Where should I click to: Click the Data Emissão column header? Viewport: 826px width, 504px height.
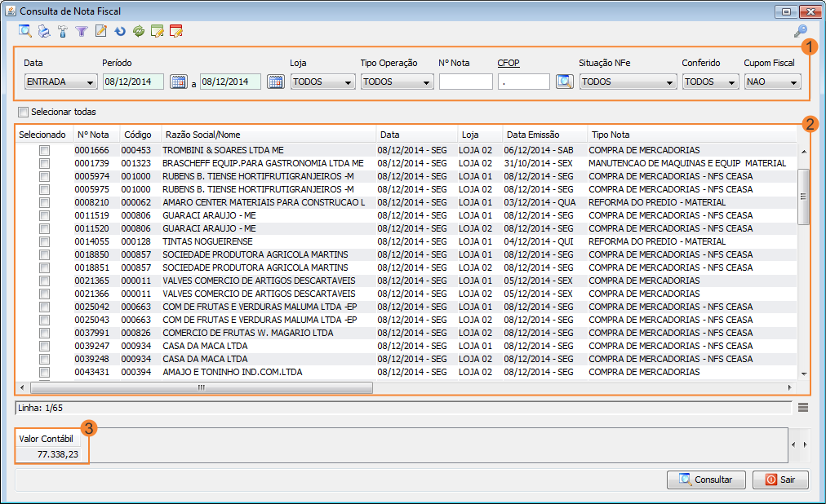pyautogui.click(x=544, y=135)
